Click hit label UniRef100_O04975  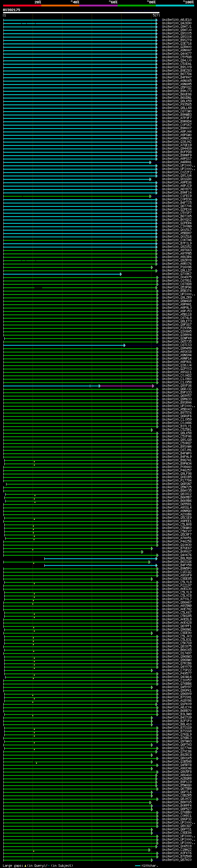click(x=177, y=277)
